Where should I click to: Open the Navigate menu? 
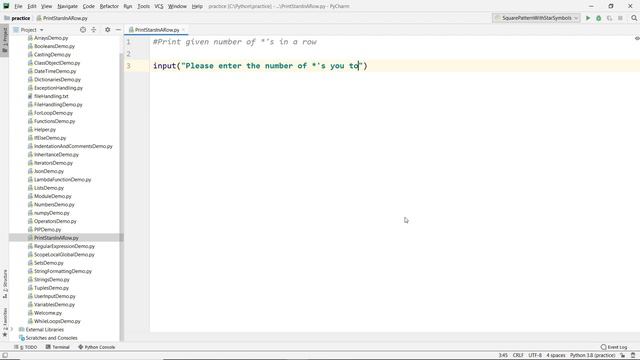coord(67,6)
